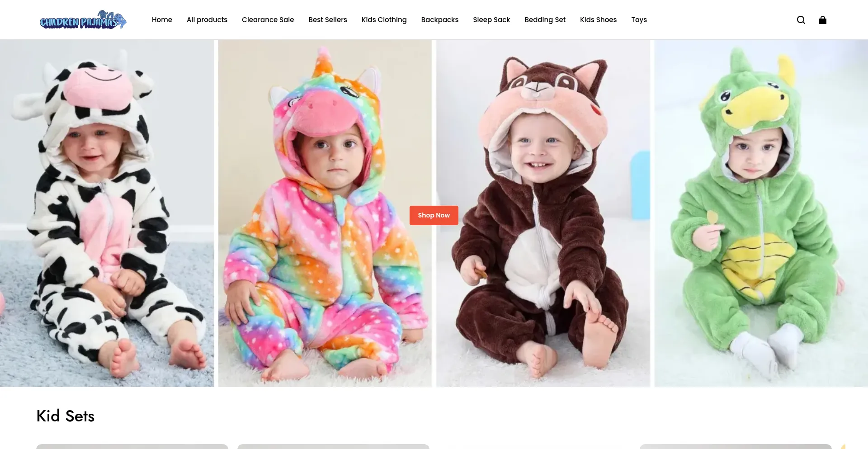
Task: Go to the Kids Shoes category
Action: 598,19
